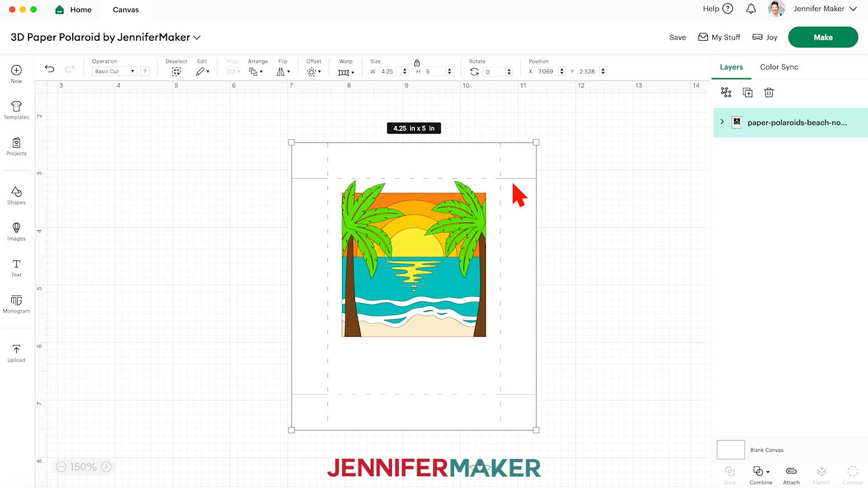Viewport: 868px width, 488px height.
Task: Click the Y position field
Action: [589, 72]
